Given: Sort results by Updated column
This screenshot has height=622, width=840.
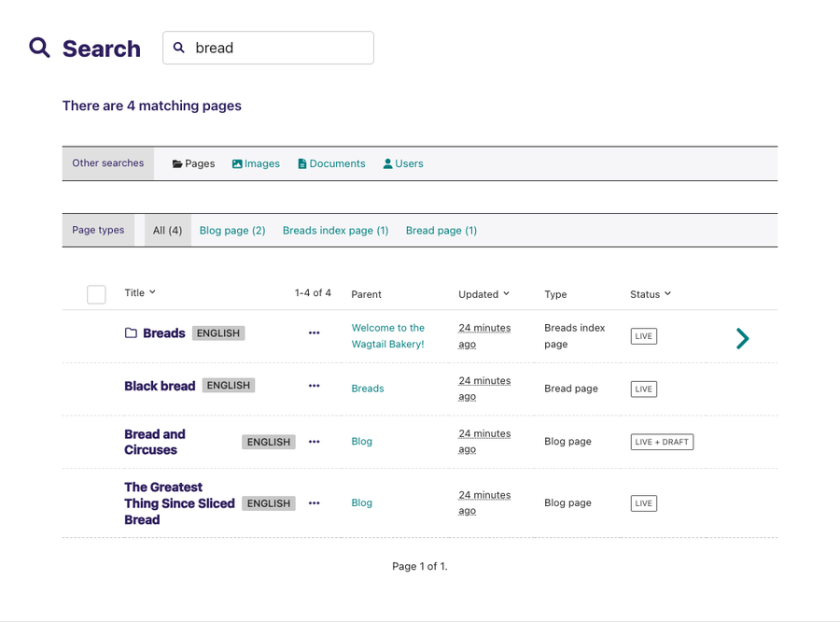Looking at the screenshot, I should click(x=483, y=294).
